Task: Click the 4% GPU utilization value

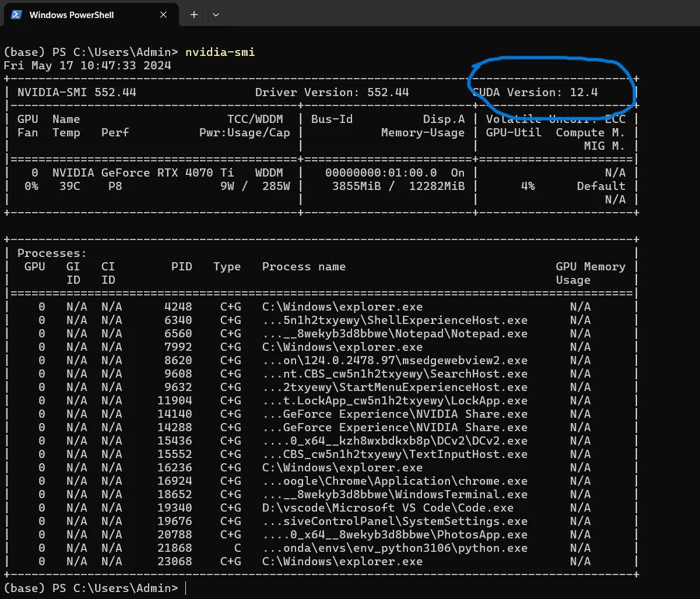Action: point(528,186)
